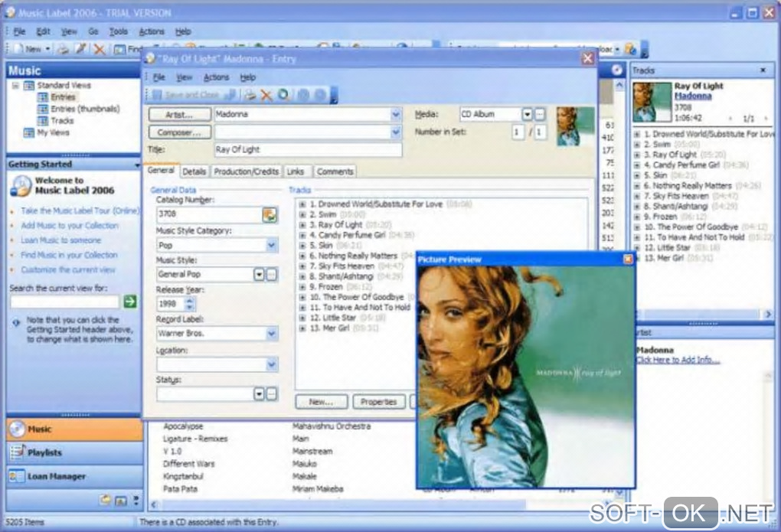Image resolution: width=781 pixels, height=532 pixels.
Task: Click the New button in main toolbar
Action: [31, 49]
